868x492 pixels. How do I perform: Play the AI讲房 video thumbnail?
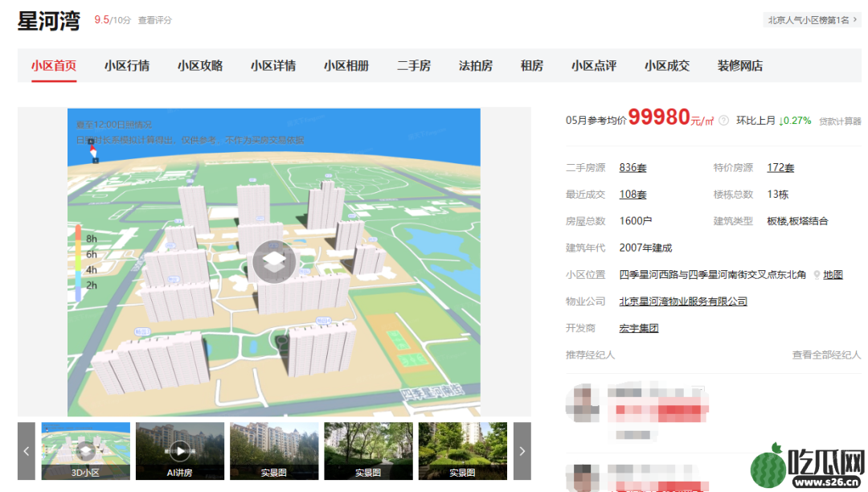tap(180, 450)
